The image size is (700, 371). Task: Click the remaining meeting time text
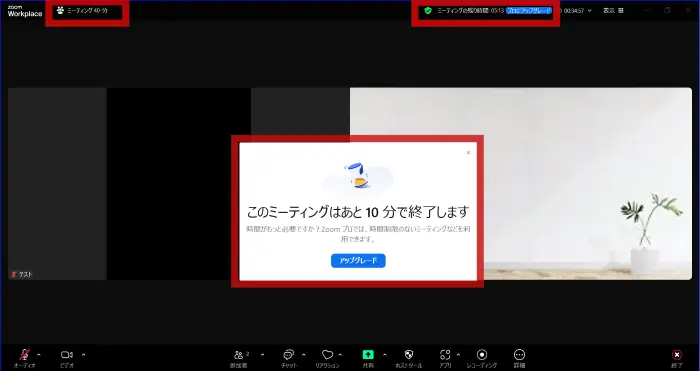pos(470,11)
